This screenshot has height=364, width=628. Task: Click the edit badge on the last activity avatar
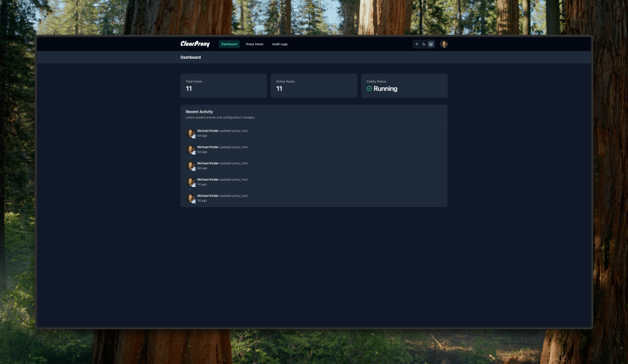pyautogui.click(x=193, y=201)
